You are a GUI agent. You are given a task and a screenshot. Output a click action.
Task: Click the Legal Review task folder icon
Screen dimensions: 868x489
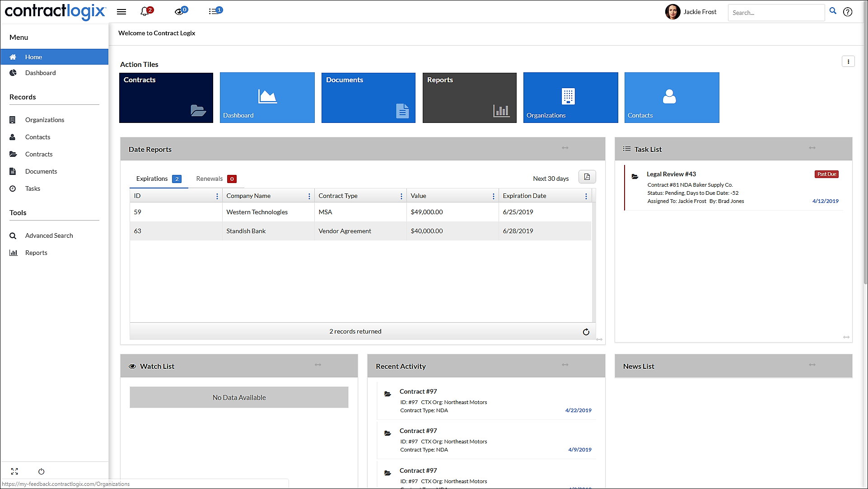click(635, 177)
